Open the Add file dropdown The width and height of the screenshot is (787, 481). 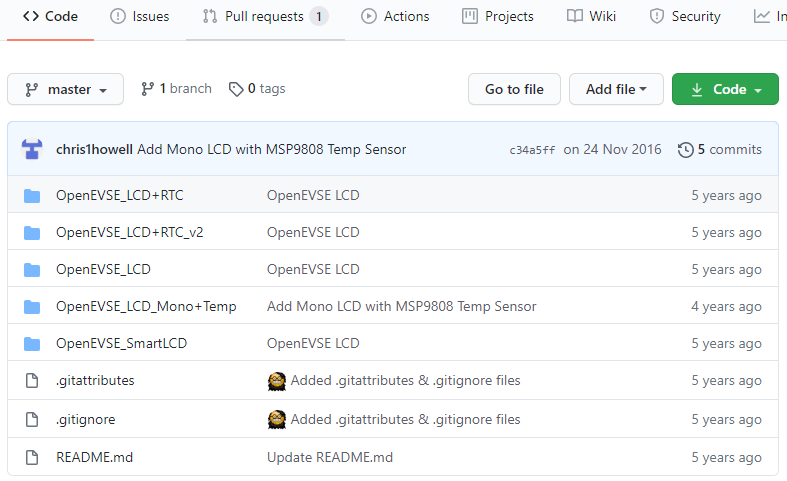[x=616, y=89]
